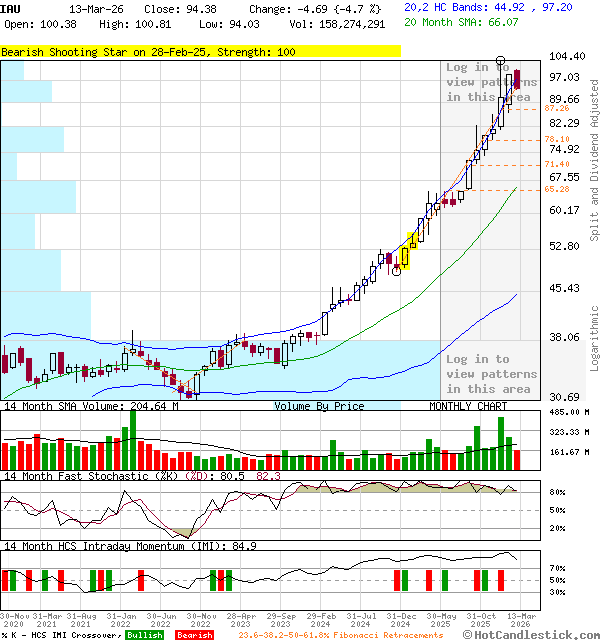Click the green Bullish legend badge
600x640 pixels.
(144, 635)
